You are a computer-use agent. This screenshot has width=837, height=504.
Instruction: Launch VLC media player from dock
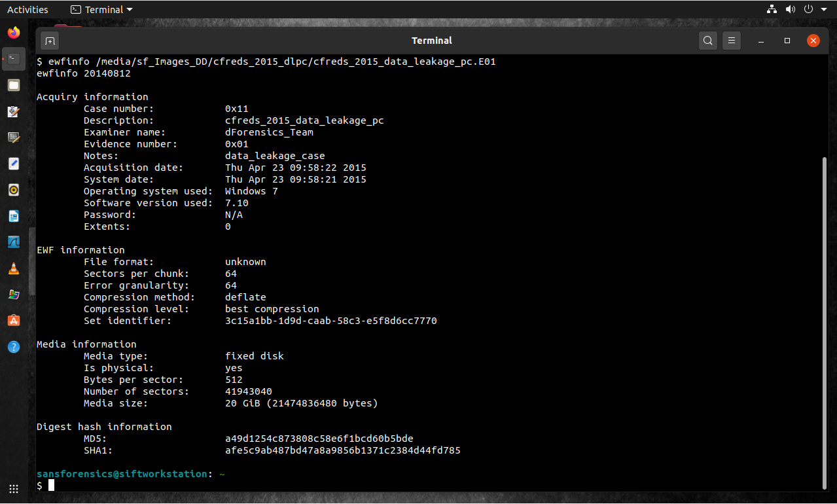[14, 268]
